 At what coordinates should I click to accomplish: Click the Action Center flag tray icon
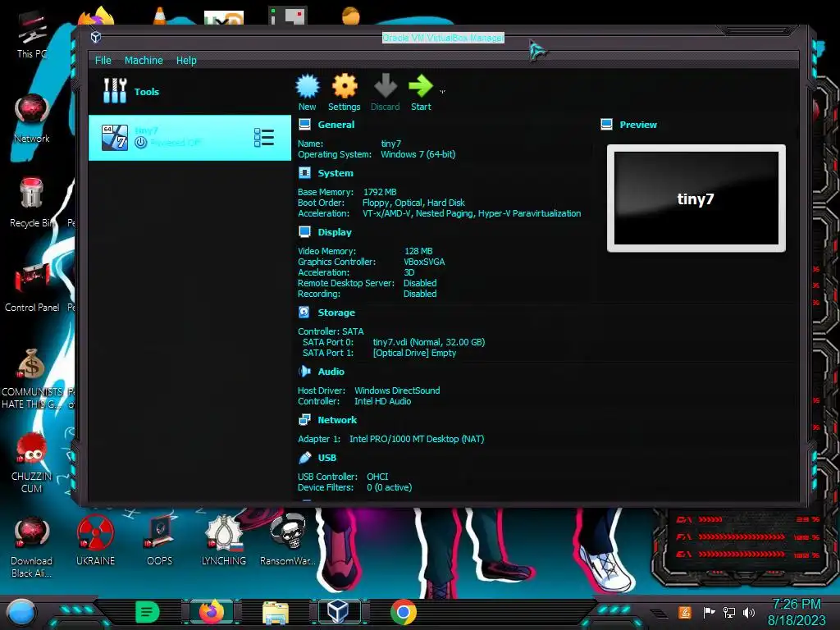coord(709,612)
